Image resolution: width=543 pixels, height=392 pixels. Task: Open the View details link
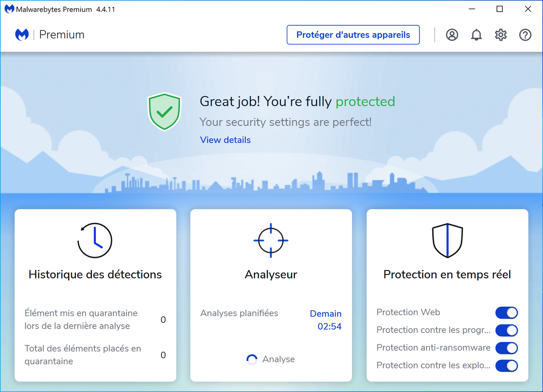point(225,140)
